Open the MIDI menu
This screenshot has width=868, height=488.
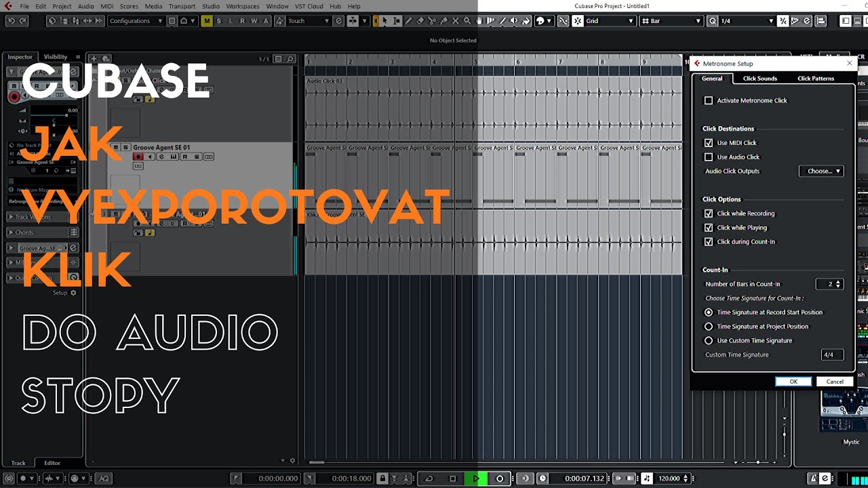106,6
